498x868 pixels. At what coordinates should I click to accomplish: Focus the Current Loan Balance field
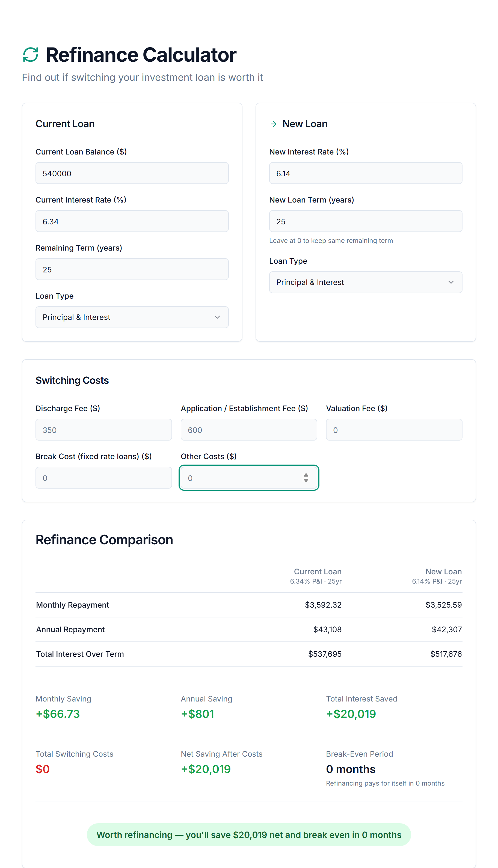tap(132, 173)
